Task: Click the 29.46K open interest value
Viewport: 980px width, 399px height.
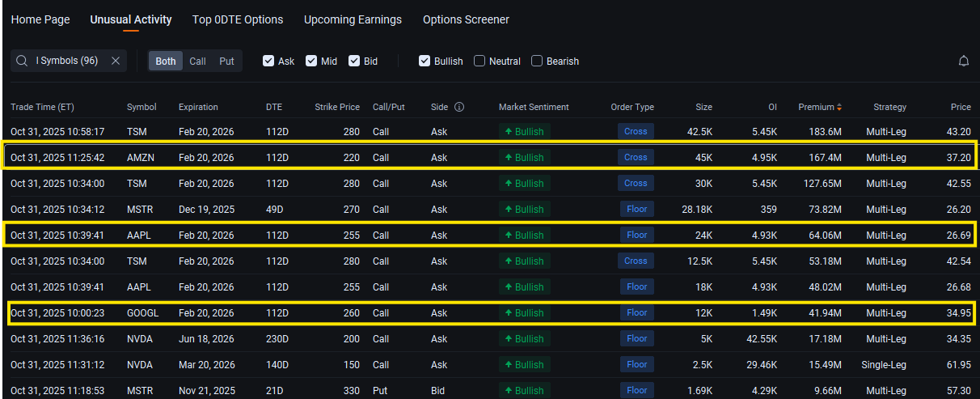Action: 761,365
